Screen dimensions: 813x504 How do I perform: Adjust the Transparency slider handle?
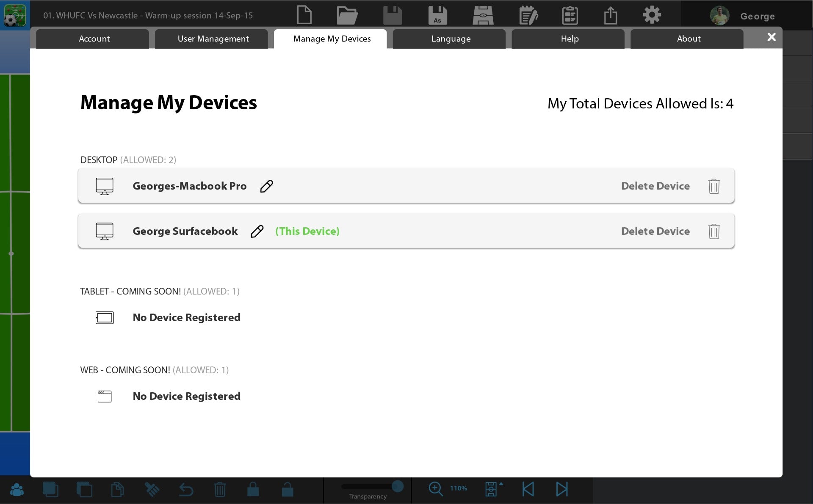click(x=397, y=486)
